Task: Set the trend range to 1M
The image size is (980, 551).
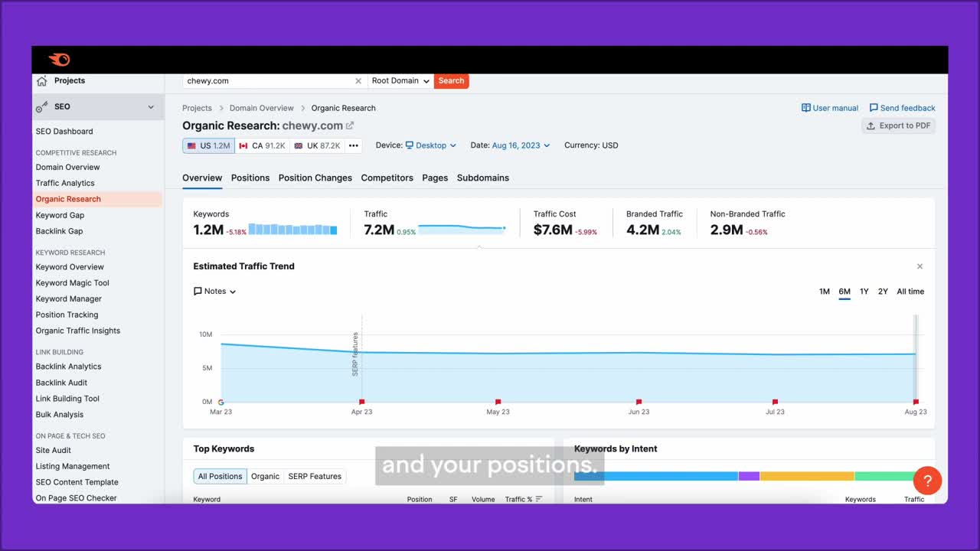Action: click(x=825, y=292)
